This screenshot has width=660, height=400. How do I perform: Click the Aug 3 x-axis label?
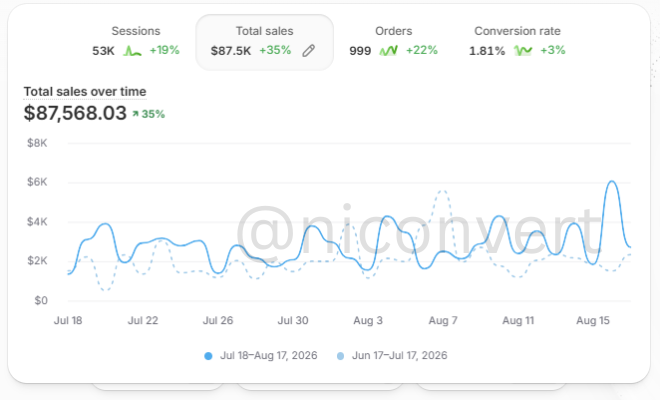click(x=368, y=320)
